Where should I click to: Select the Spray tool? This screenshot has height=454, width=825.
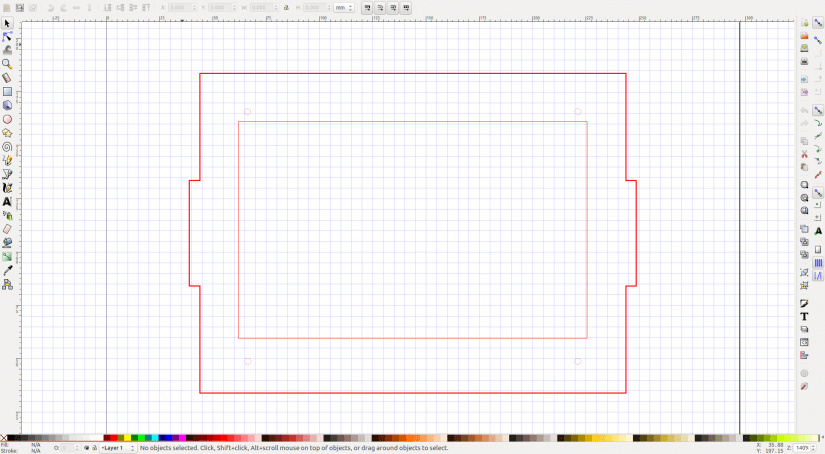coord(7,216)
